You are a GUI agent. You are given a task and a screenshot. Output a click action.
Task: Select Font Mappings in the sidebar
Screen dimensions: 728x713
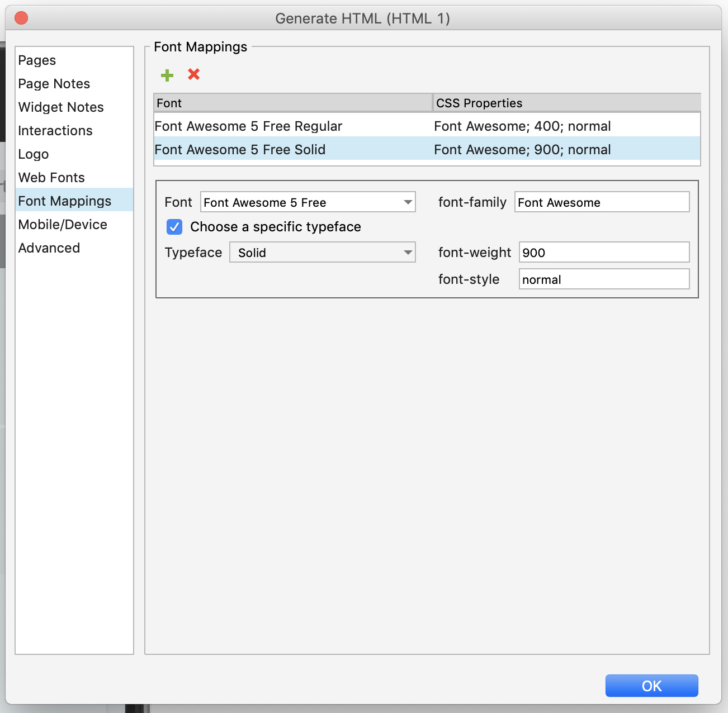(64, 201)
